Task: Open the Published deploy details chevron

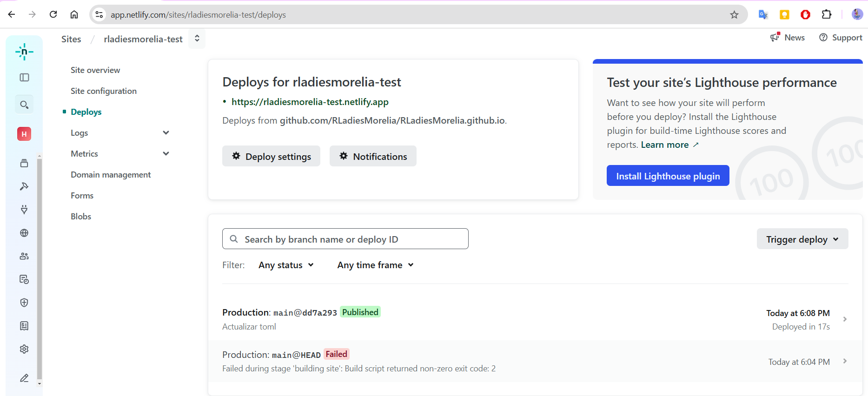Action: pyautogui.click(x=845, y=319)
